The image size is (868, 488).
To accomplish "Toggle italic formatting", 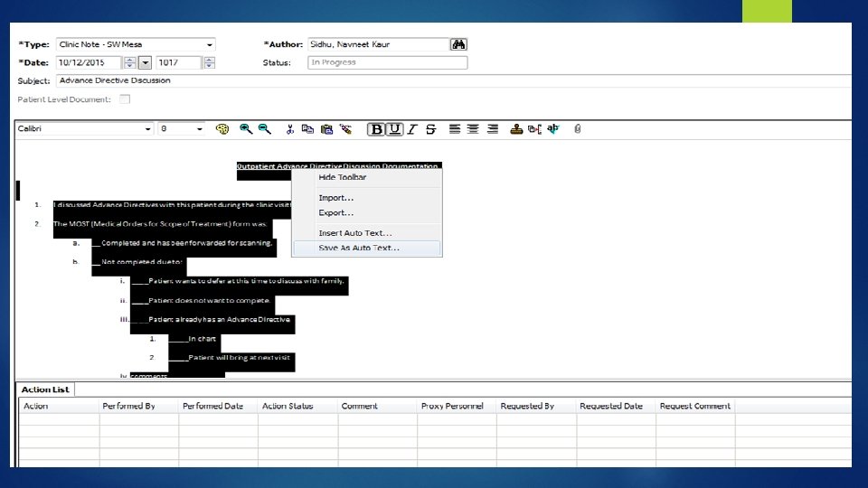I will pyautogui.click(x=412, y=129).
